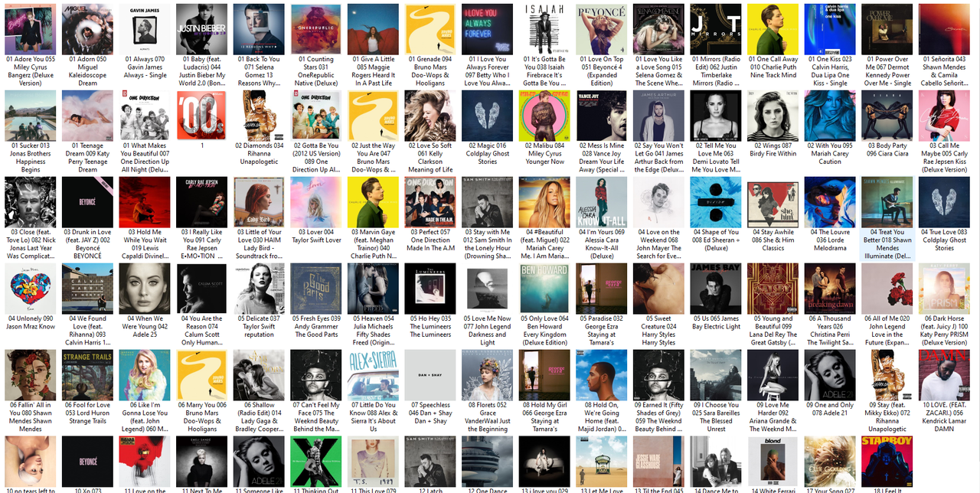Viewport: 980px width, 493px height.
Task: Select Close feat. Tove Lo Nick Jonas file
Action: pyautogui.click(x=31, y=219)
